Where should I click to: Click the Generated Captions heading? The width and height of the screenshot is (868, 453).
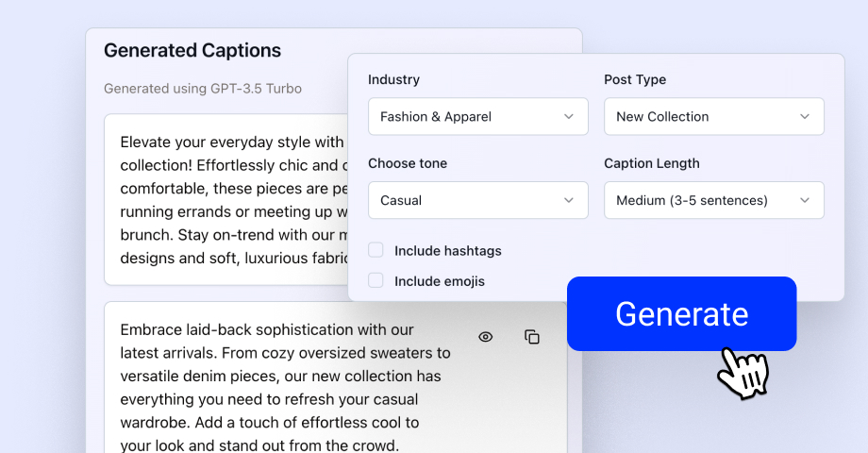coord(192,51)
